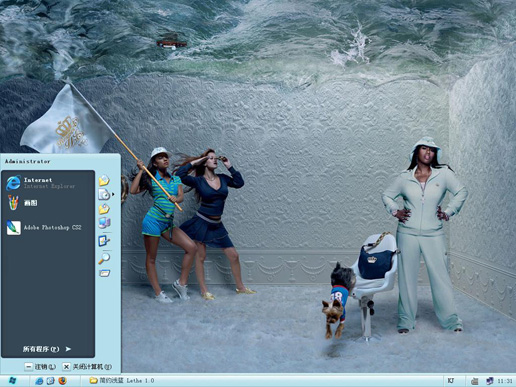The width and height of the screenshot is (516, 387).
Task: Open the magnifying glass Search icon
Action: pyautogui.click(x=104, y=258)
